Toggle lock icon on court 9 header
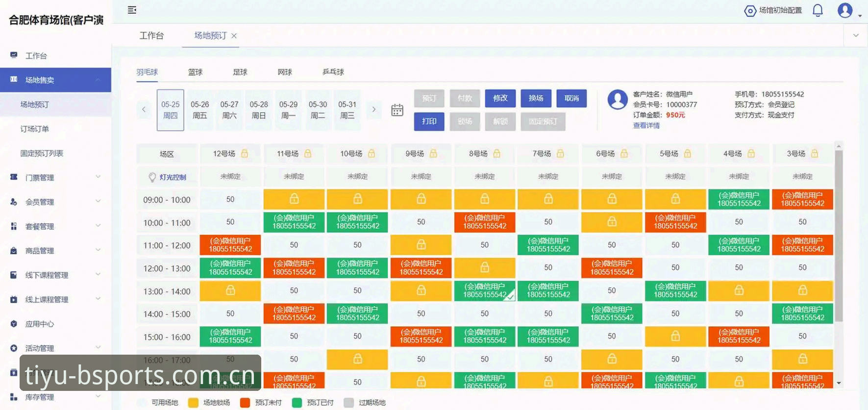The height and width of the screenshot is (410, 868). pyautogui.click(x=433, y=153)
